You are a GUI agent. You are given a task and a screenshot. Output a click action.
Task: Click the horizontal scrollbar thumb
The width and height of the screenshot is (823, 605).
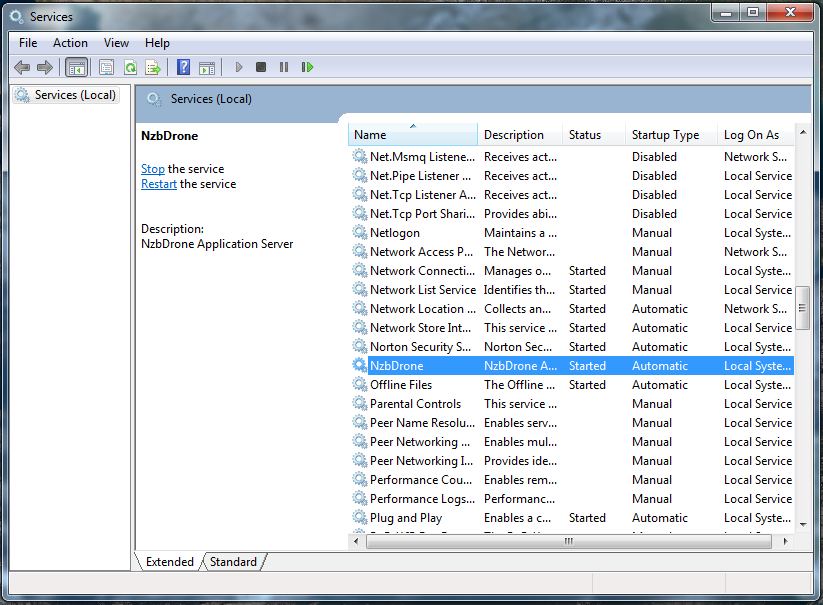point(569,541)
